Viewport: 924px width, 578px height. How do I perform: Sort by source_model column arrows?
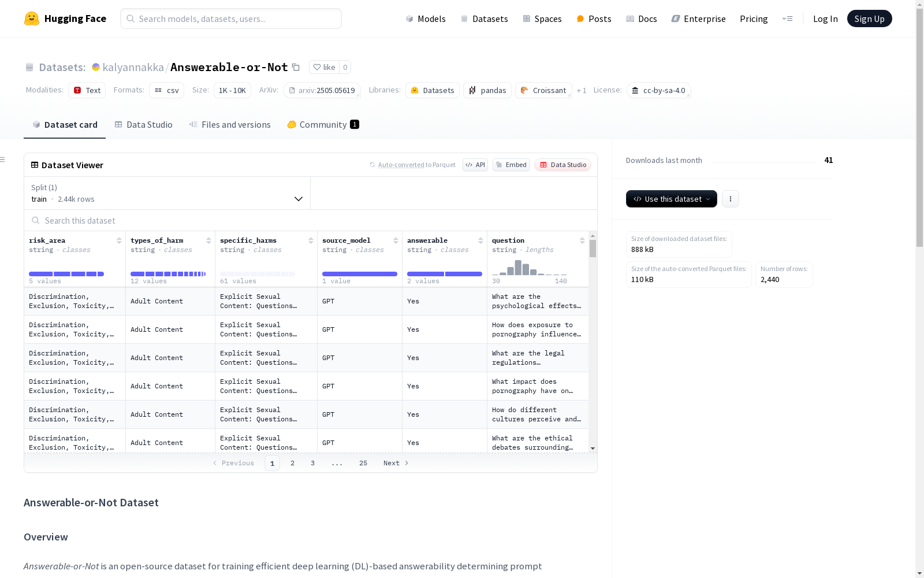396,240
